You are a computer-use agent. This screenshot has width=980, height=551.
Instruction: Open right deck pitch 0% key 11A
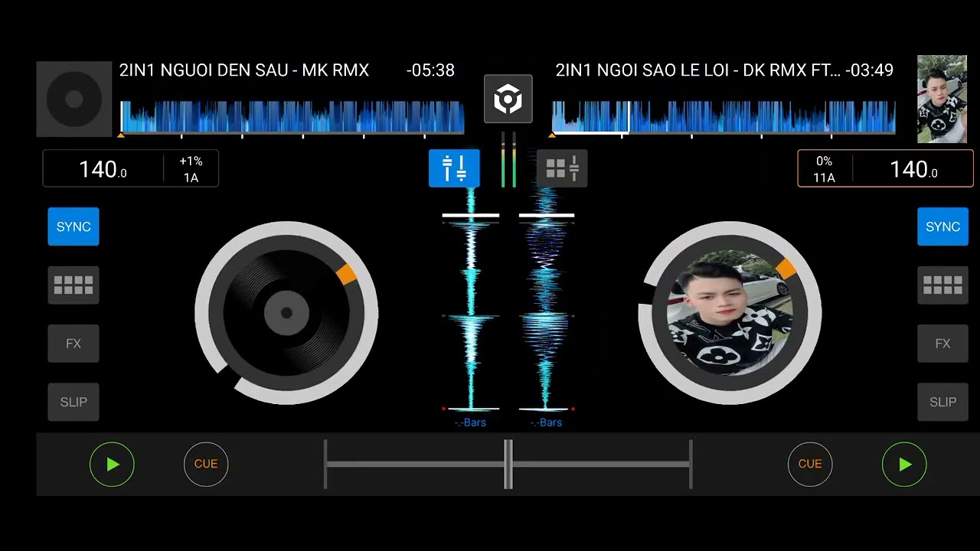(x=825, y=169)
